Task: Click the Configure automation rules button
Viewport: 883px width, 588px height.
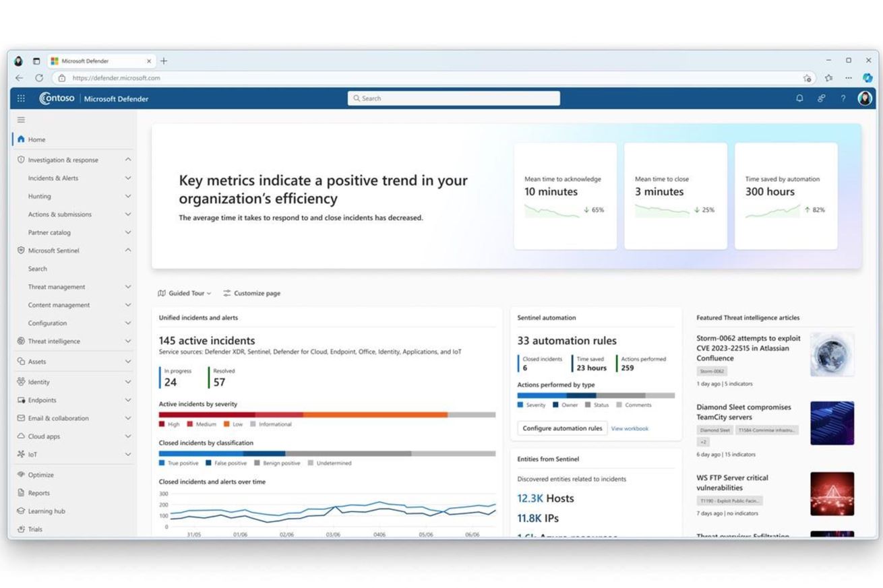Action: click(562, 428)
